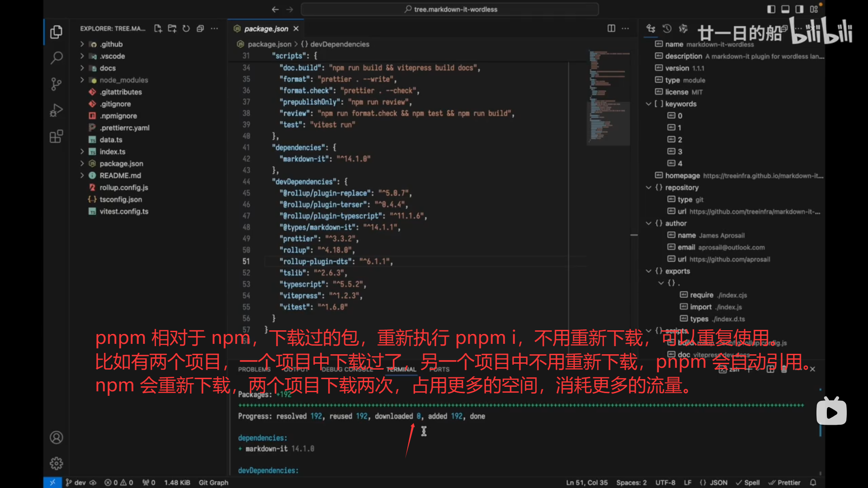Expand the docs folder

coord(108,68)
